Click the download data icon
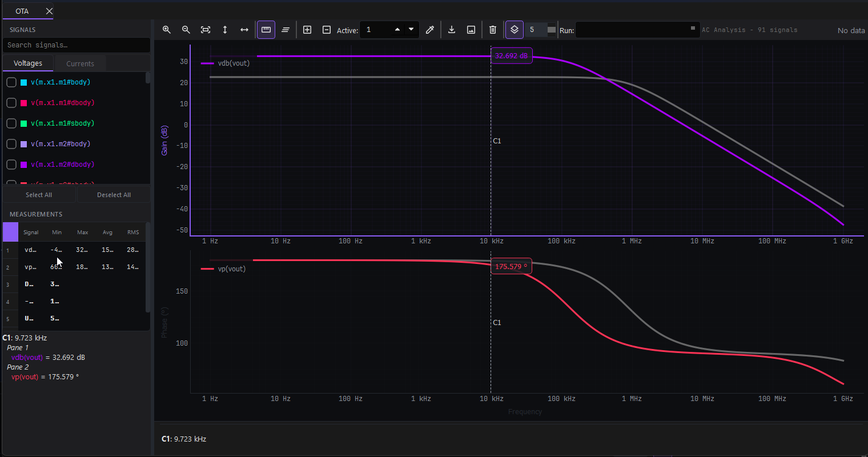The height and width of the screenshot is (457, 868). (x=451, y=30)
